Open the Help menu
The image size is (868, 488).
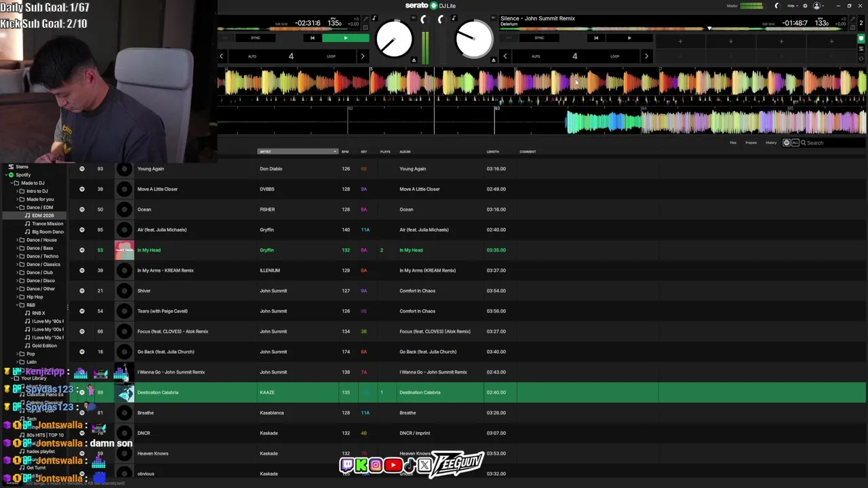(791, 5)
